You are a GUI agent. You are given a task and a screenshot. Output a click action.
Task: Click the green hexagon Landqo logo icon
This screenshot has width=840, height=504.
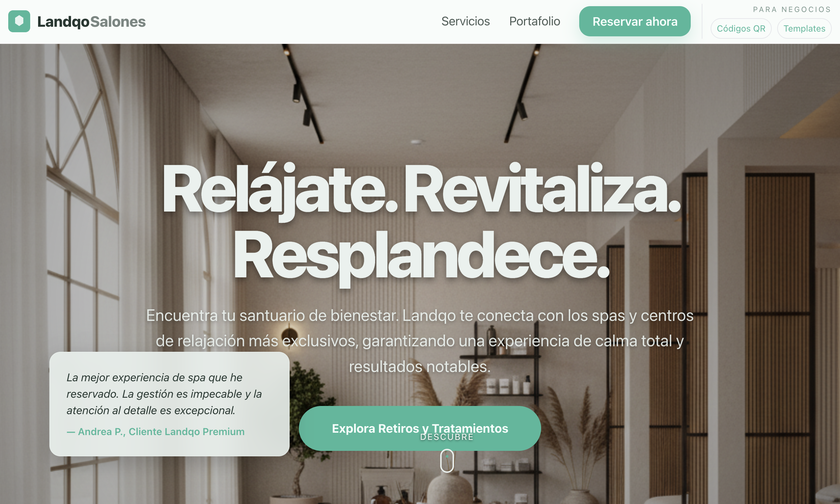coord(19,21)
